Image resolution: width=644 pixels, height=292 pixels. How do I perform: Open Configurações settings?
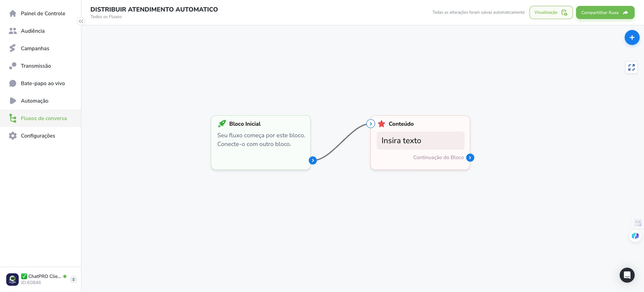point(41,136)
